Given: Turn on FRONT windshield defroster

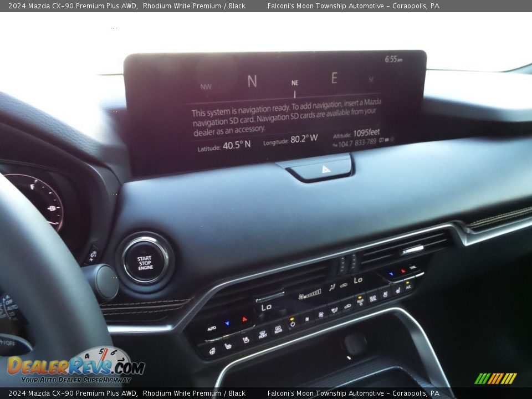Looking at the screenshot, I should (263, 335).
